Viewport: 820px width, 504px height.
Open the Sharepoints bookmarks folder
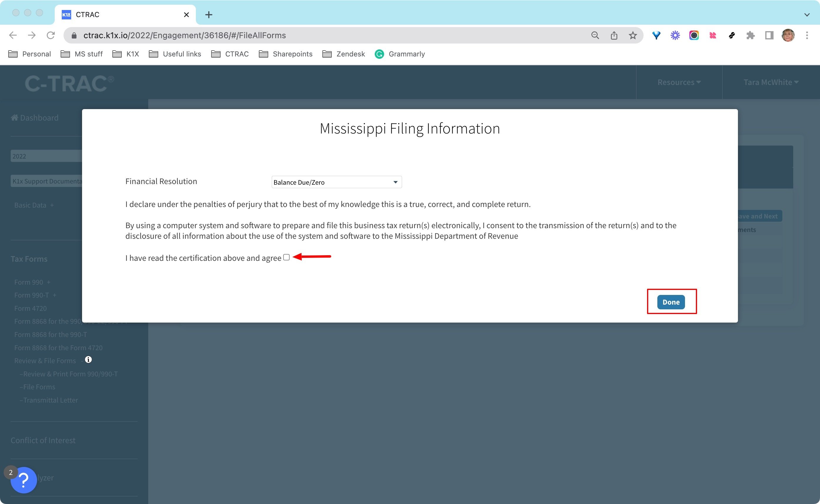point(286,54)
